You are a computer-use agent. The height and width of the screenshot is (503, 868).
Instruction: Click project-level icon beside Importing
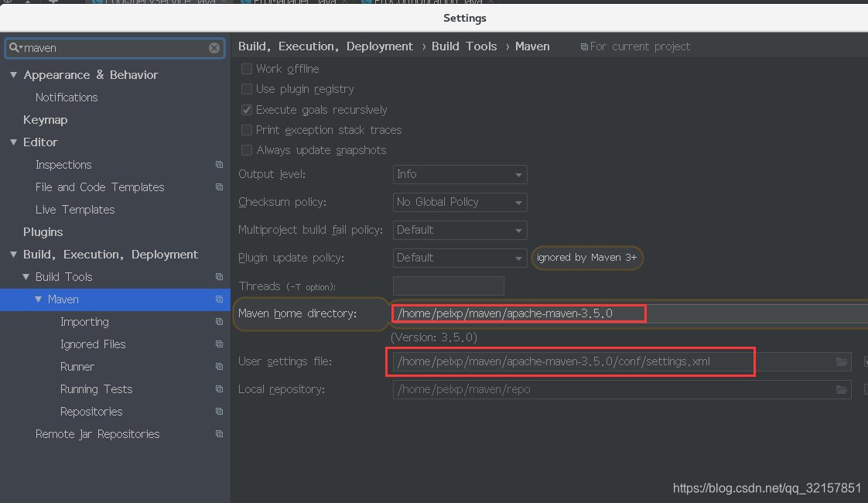click(219, 322)
